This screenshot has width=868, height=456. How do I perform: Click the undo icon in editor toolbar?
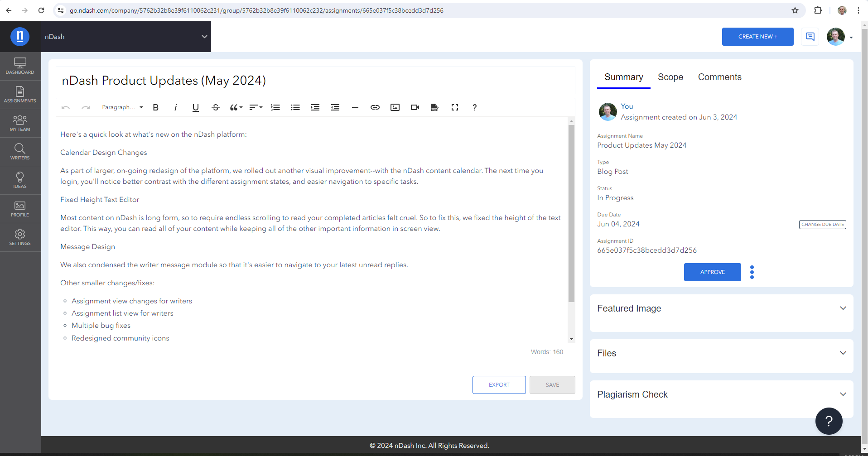(66, 107)
